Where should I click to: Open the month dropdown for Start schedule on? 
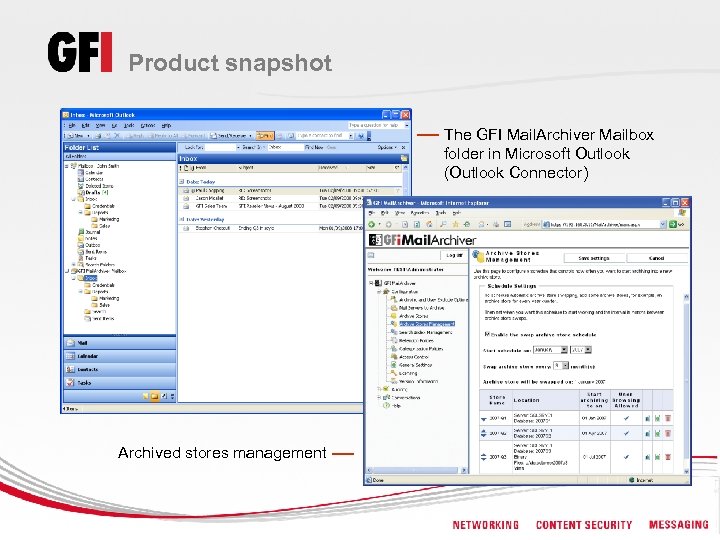coord(564,350)
